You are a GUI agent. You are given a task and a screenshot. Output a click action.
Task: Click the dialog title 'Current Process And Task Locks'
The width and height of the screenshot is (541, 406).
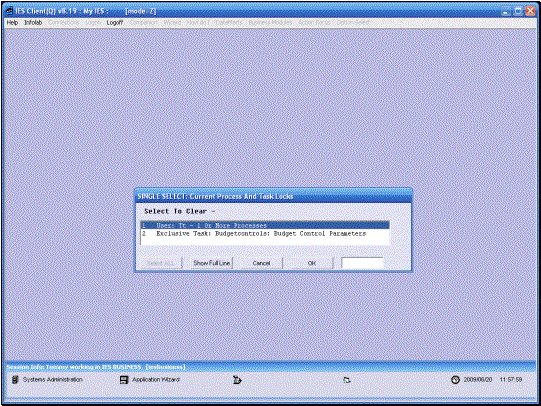tap(241, 196)
